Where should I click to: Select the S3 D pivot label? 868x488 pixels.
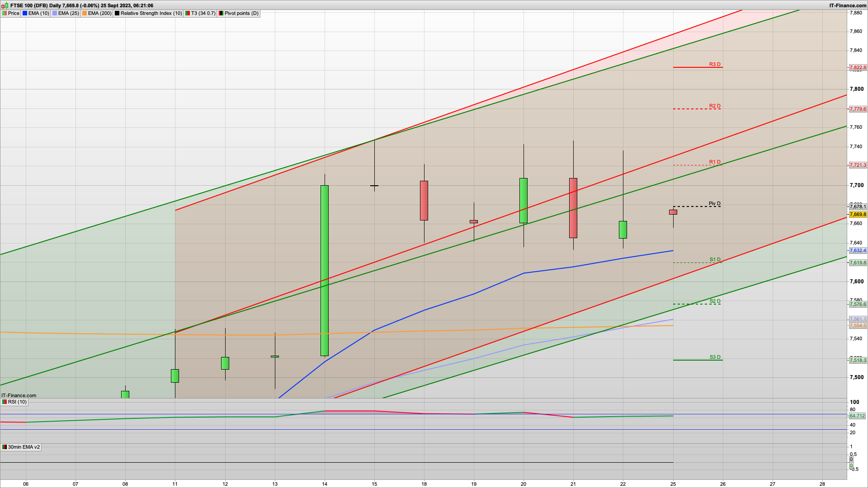coord(715,357)
